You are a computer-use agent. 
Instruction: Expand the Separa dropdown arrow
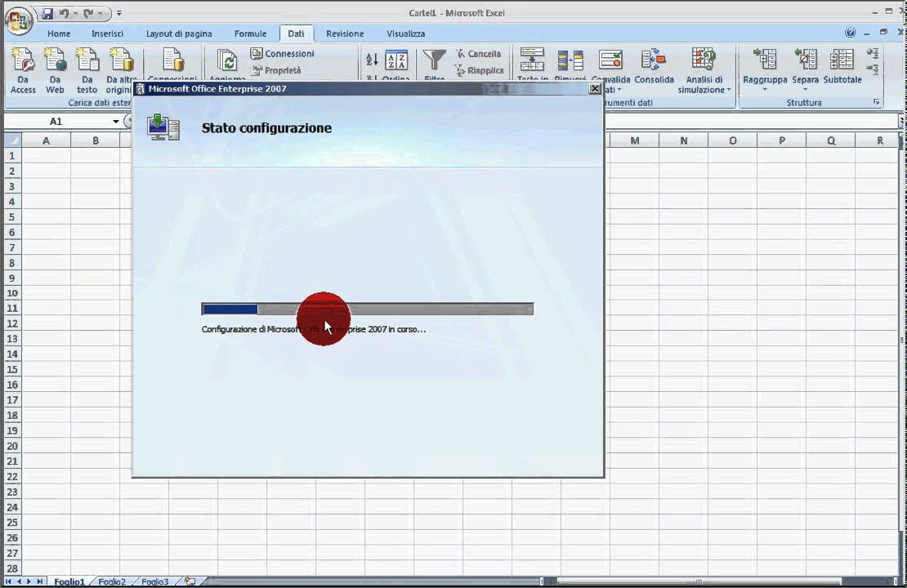click(805, 90)
